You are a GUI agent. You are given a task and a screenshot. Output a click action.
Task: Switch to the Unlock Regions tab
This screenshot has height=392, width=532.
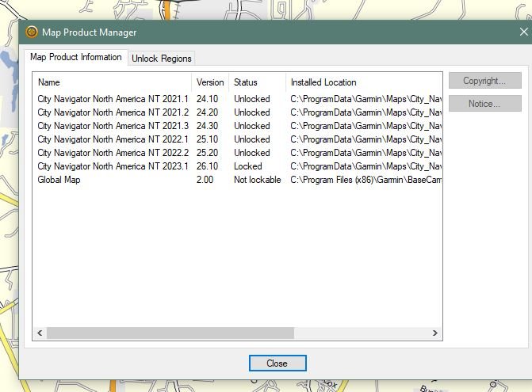[x=162, y=59]
